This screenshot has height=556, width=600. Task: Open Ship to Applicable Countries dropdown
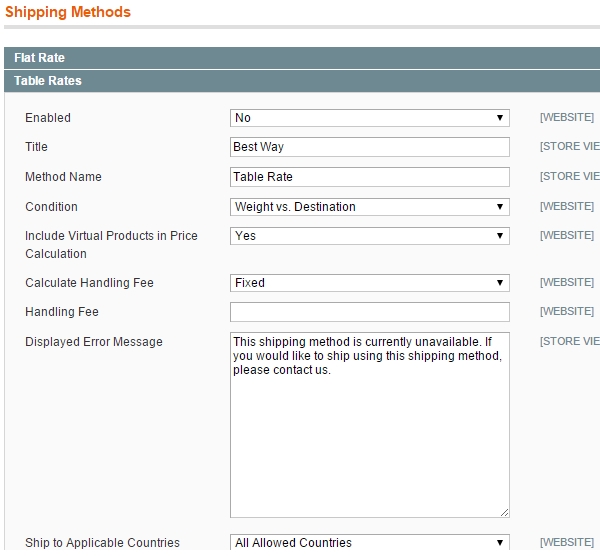[370, 543]
